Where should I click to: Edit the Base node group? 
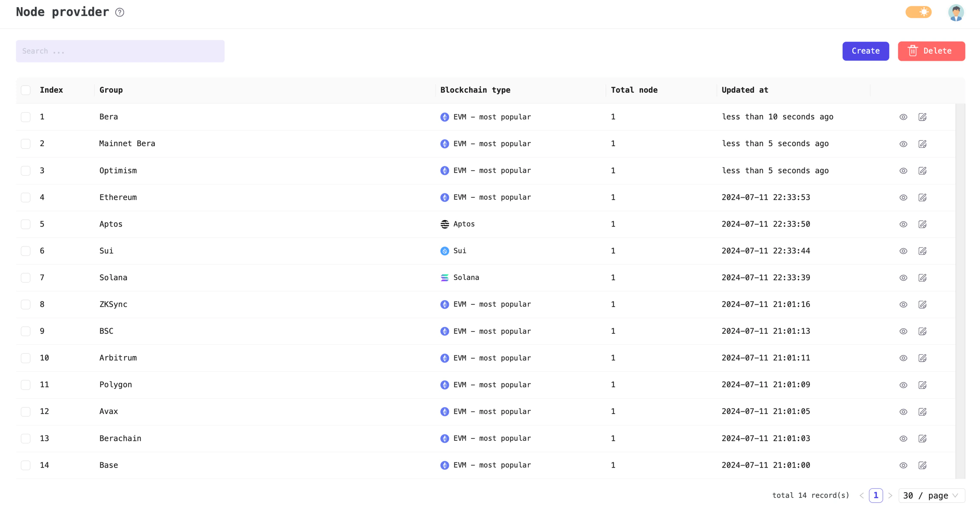pyautogui.click(x=922, y=465)
